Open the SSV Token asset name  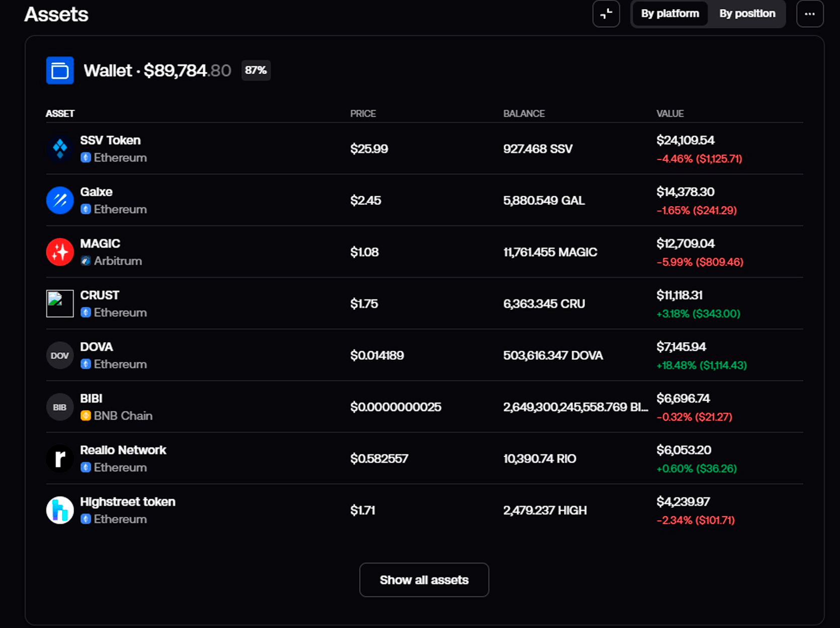click(x=110, y=140)
